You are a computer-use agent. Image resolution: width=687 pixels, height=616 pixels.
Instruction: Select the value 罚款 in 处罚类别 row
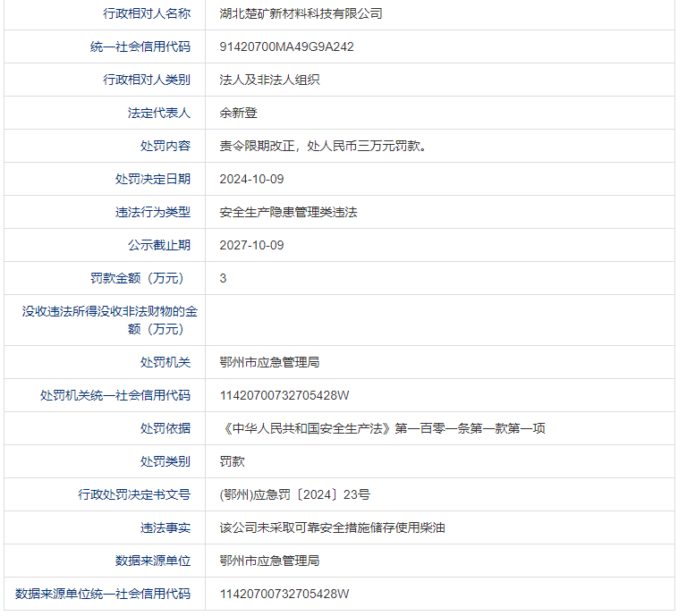point(233,461)
